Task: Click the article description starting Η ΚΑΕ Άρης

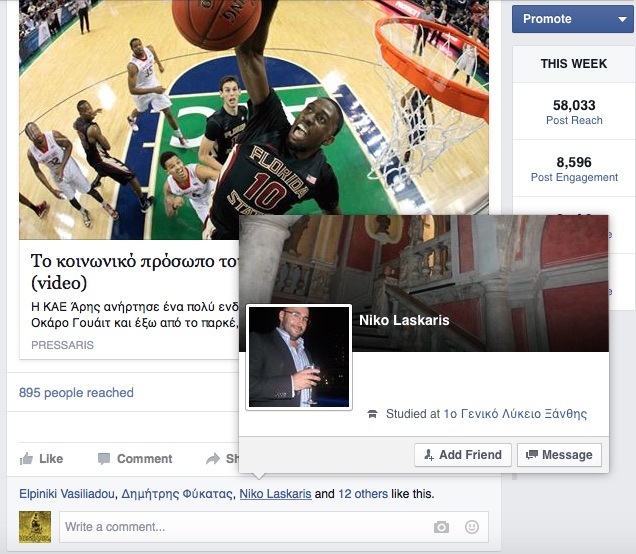Action: [x=135, y=315]
